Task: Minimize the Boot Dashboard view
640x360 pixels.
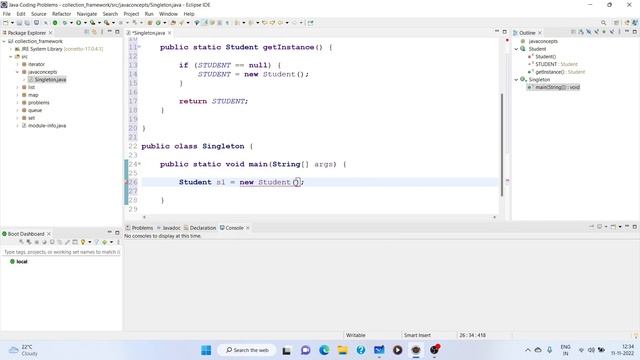Action: [109, 232]
